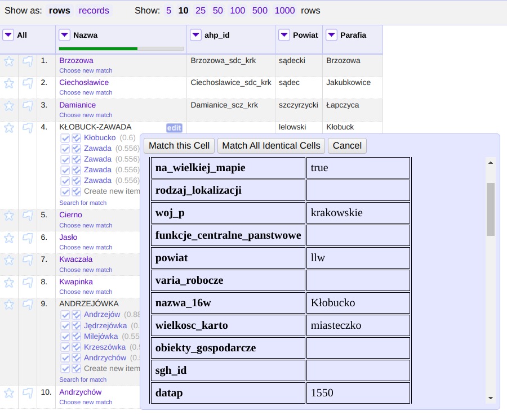The height and width of the screenshot is (420, 507).
Task: Star row 7 Kwaczała
Action: 9,261
